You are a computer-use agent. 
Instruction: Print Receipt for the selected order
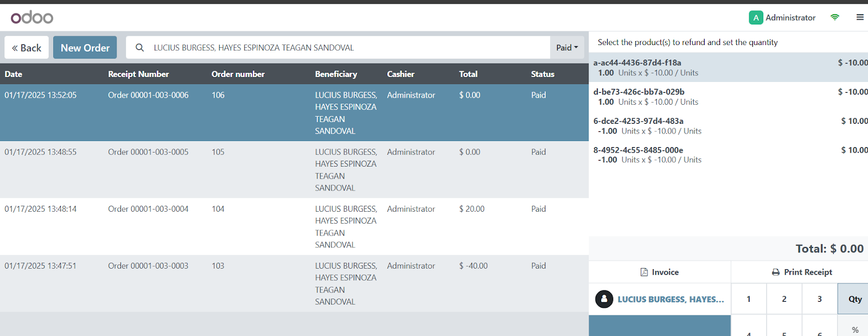pos(801,272)
